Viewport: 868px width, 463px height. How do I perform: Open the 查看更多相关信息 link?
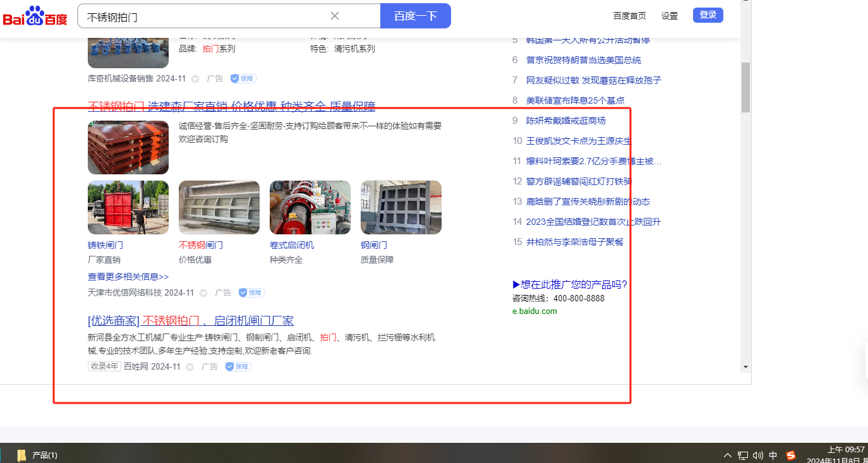(128, 277)
